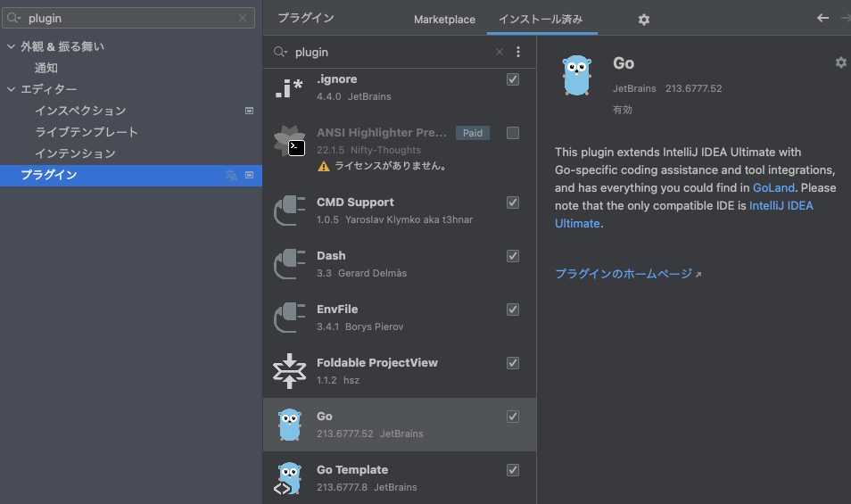The image size is (851, 504).
Task: Open the gear menu for Go plugin details
Action: 840,62
